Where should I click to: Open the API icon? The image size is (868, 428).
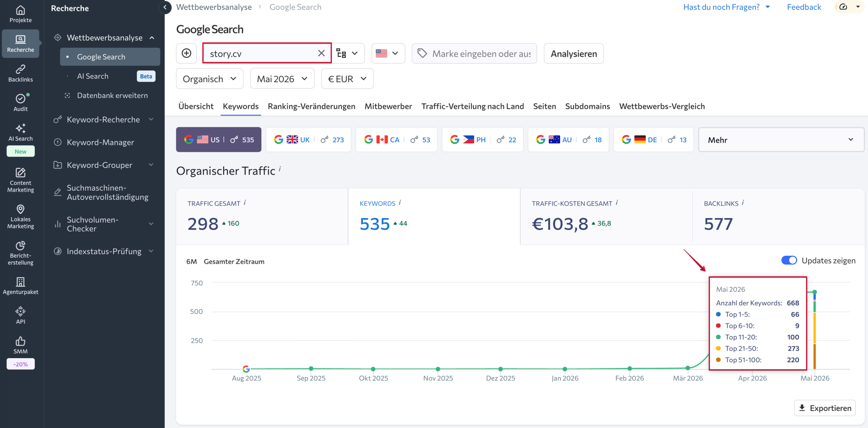coord(20,315)
